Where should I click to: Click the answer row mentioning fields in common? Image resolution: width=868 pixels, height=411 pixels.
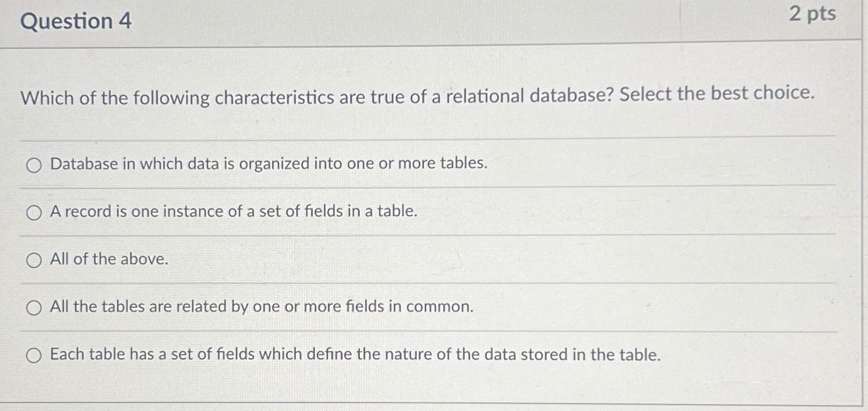point(260,307)
